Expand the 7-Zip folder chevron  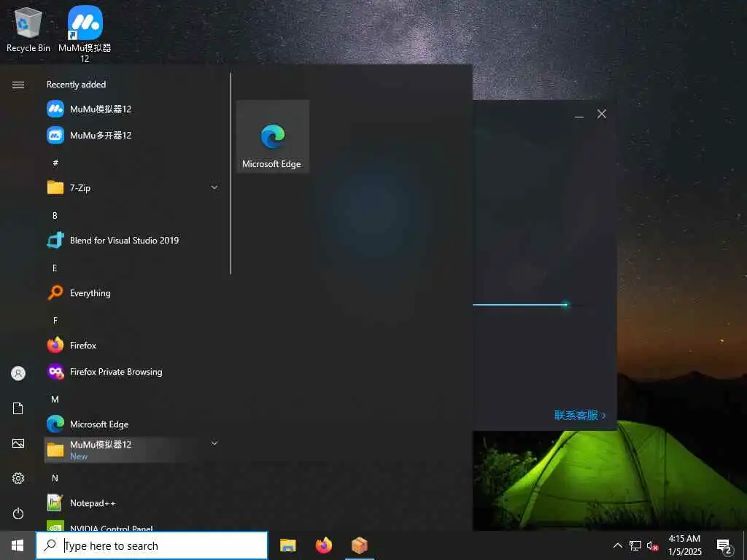coord(214,187)
